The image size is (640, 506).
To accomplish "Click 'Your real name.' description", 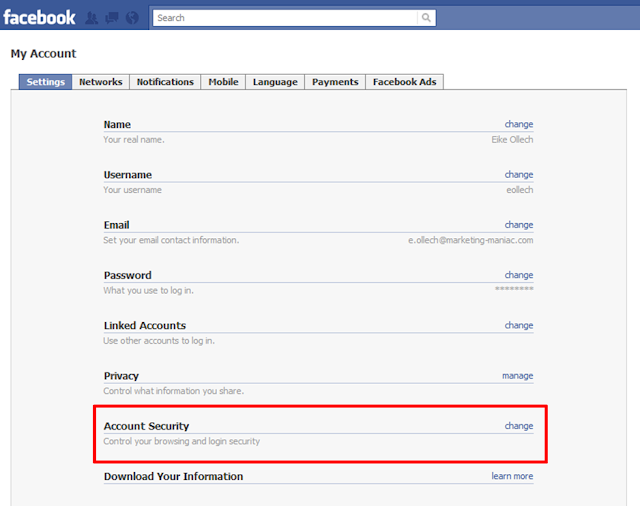I will 134,140.
